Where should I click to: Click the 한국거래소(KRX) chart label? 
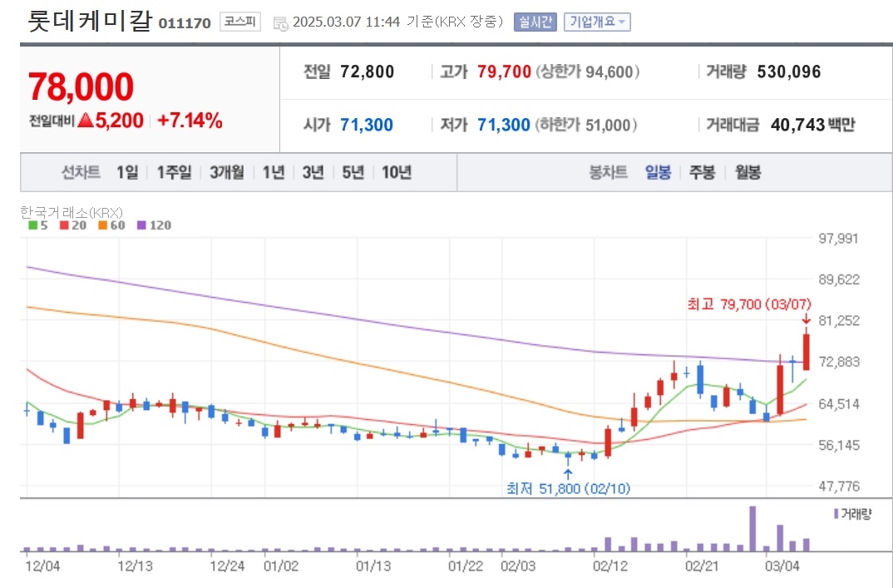72,213
